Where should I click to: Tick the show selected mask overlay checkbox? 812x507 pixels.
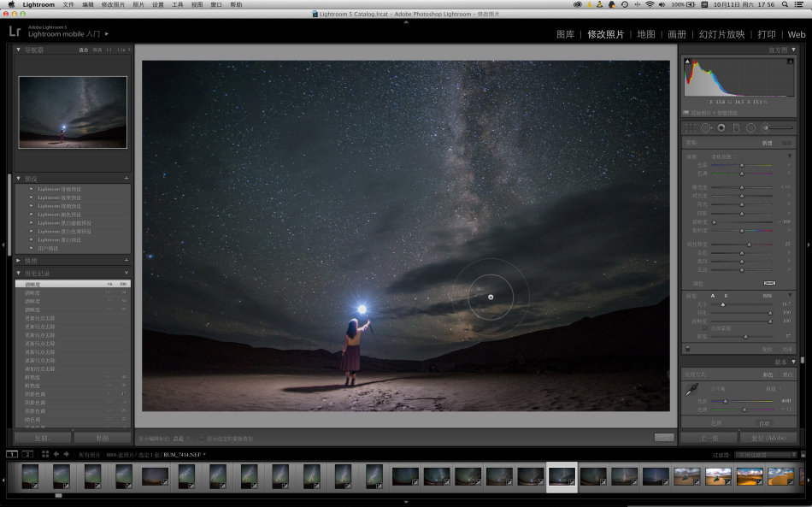pos(202,438)
